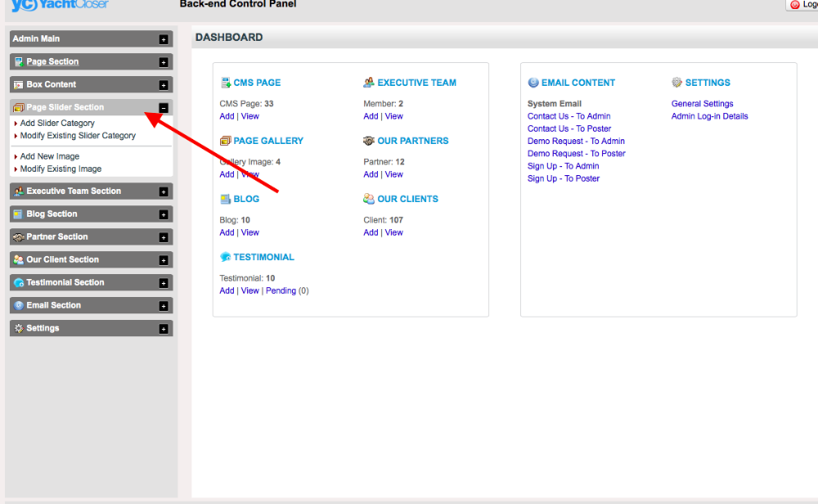The height and width of the screenshot is (504, 818).
Task: Open Admin Log-in Details link
Action: click(709, 116)
